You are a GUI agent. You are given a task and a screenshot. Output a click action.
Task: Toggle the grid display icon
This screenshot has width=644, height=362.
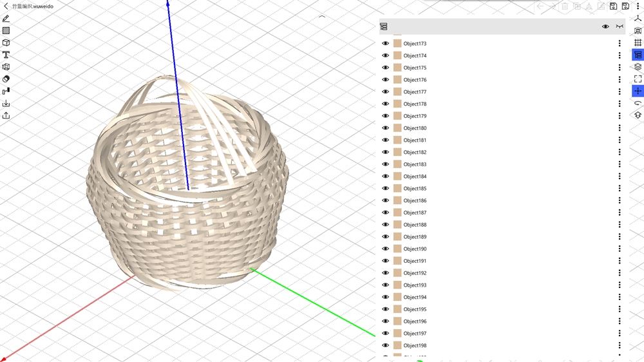tap(638, 43)
